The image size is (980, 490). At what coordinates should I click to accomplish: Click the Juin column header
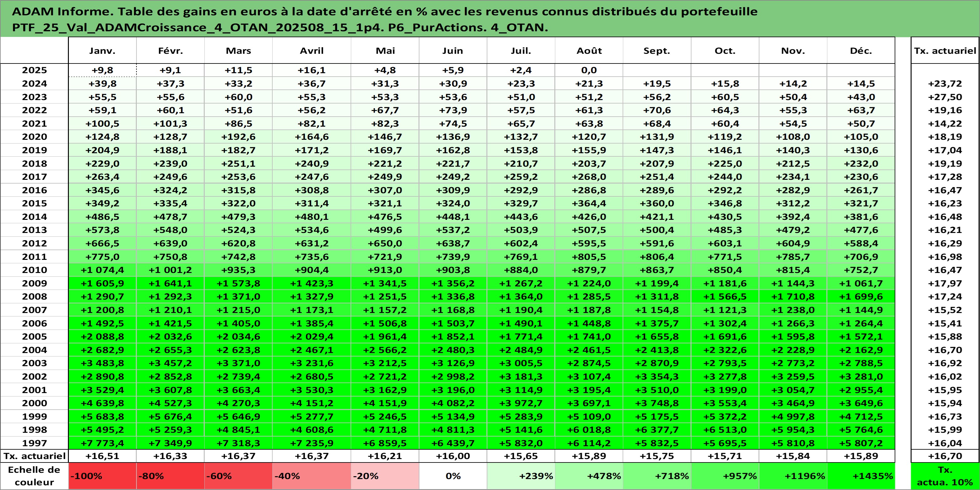(x=453, y=51)
